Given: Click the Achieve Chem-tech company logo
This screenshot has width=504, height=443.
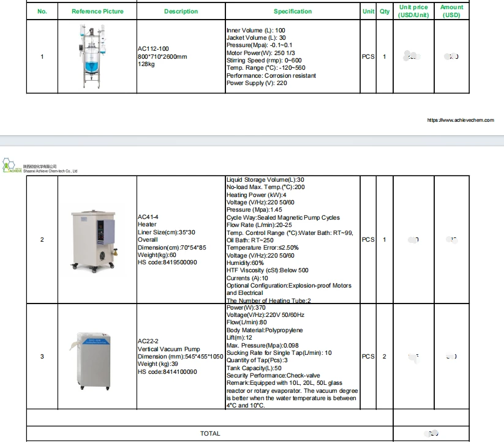Looking at the screenshot, I should (40, 166).
